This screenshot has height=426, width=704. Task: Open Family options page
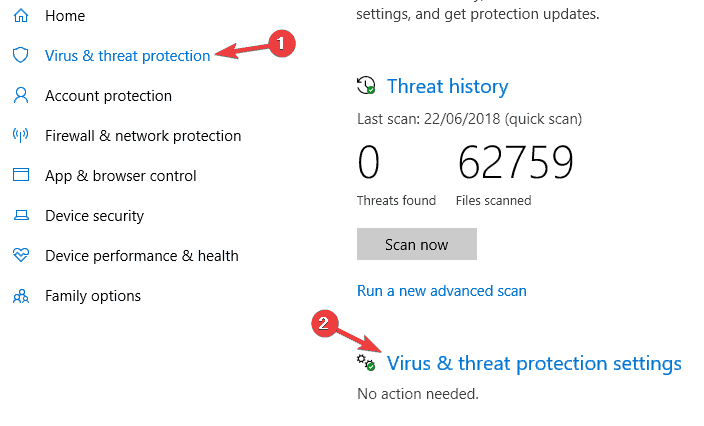pos(93,296)
